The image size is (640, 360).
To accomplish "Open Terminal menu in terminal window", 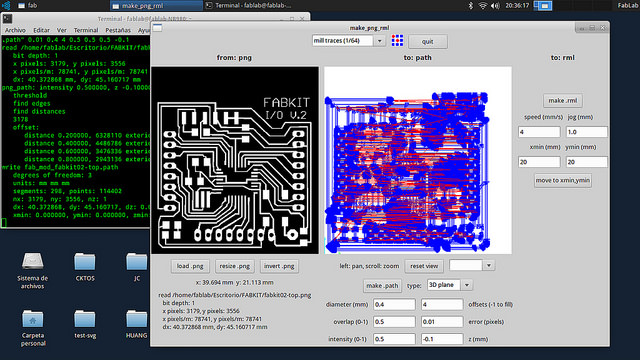I will tap(86, 30).
